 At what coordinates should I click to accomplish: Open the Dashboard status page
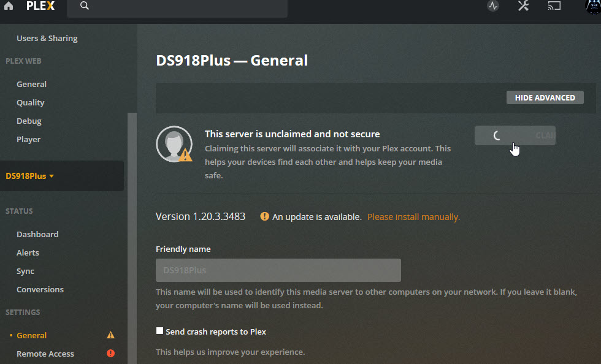[37, 235]
